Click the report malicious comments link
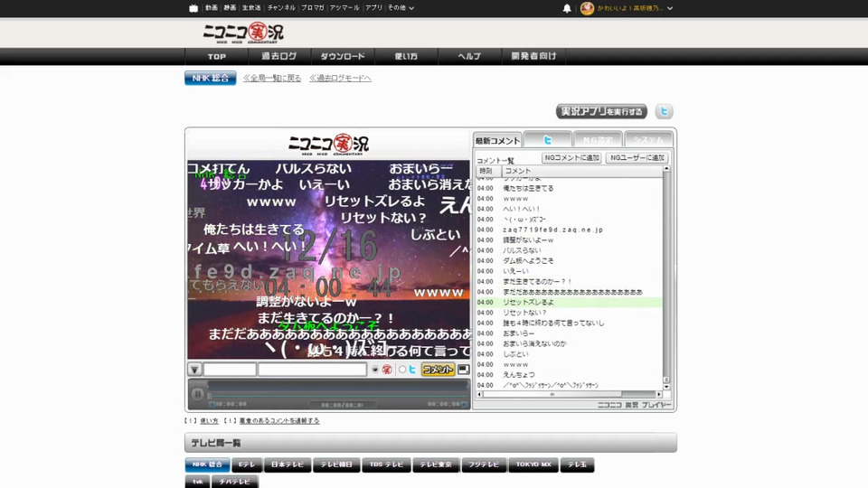Screen dimensions: 868x488 point(279,421)
